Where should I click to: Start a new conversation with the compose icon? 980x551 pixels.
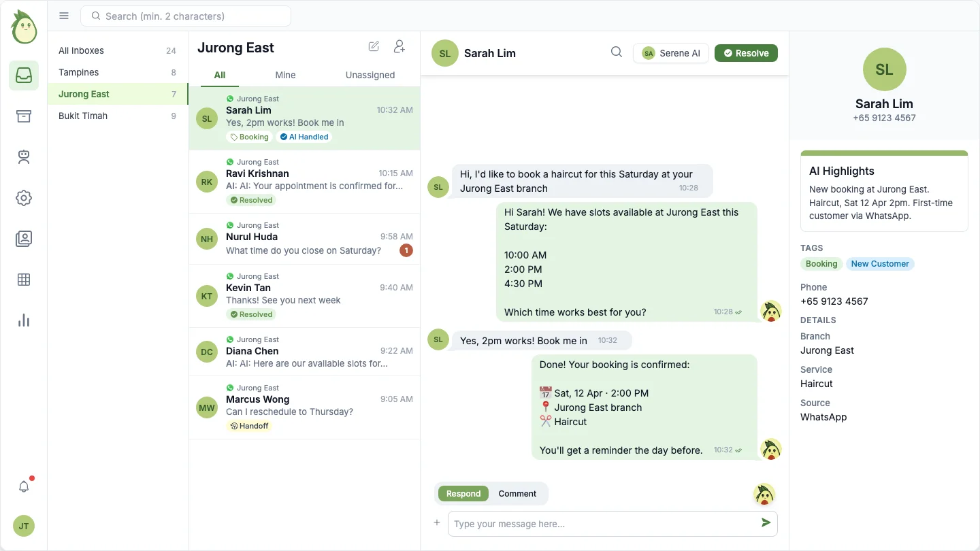click(374, 46)
